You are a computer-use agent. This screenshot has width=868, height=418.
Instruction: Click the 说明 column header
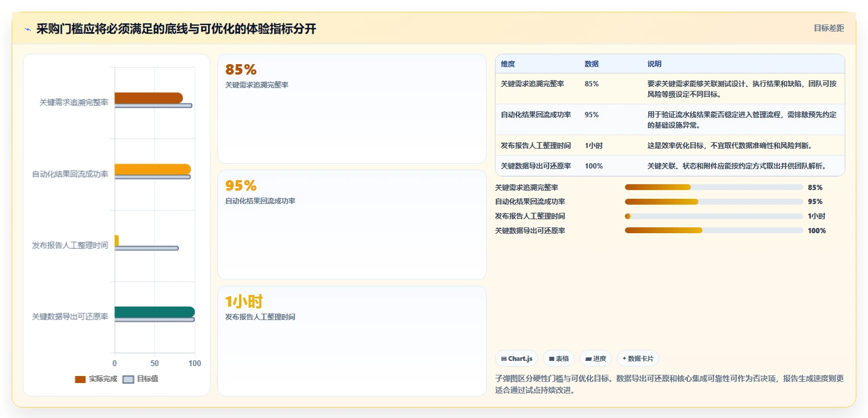coord(655,64)
